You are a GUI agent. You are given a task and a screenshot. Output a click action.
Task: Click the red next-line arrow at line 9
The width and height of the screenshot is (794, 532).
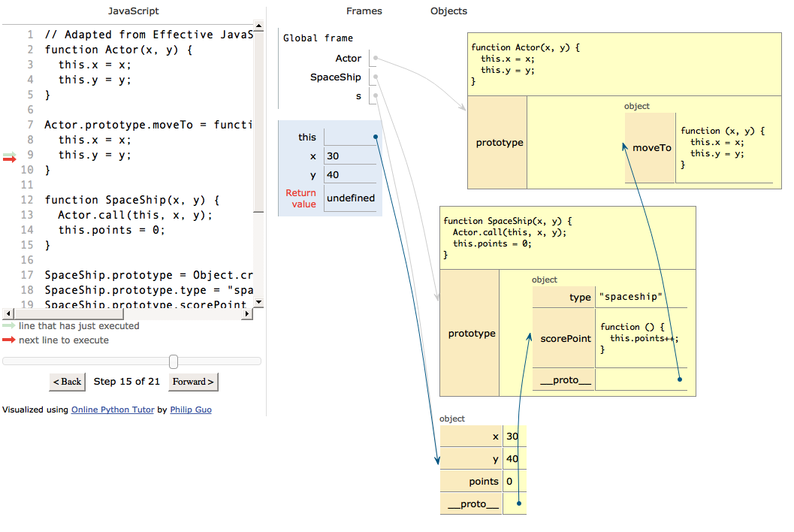[9, 159]
